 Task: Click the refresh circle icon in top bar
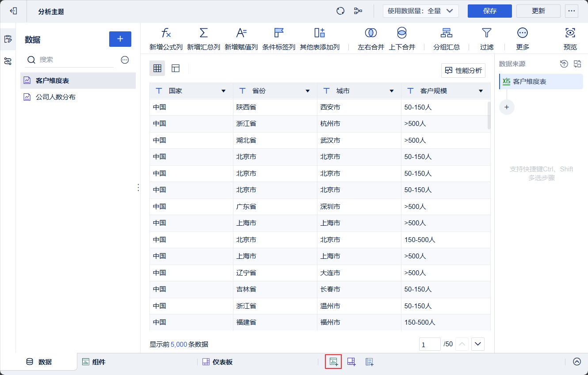[340, 11]
